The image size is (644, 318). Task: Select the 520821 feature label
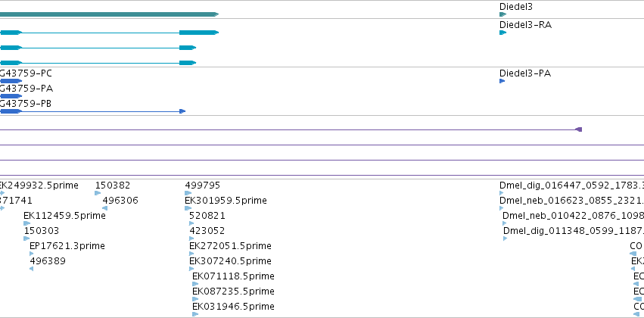[x=207, y=216]
